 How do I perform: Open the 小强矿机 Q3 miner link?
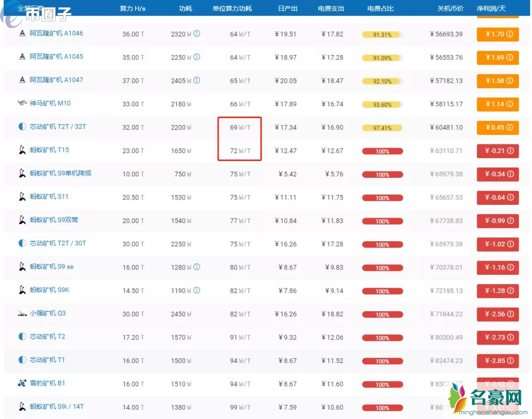47,313
